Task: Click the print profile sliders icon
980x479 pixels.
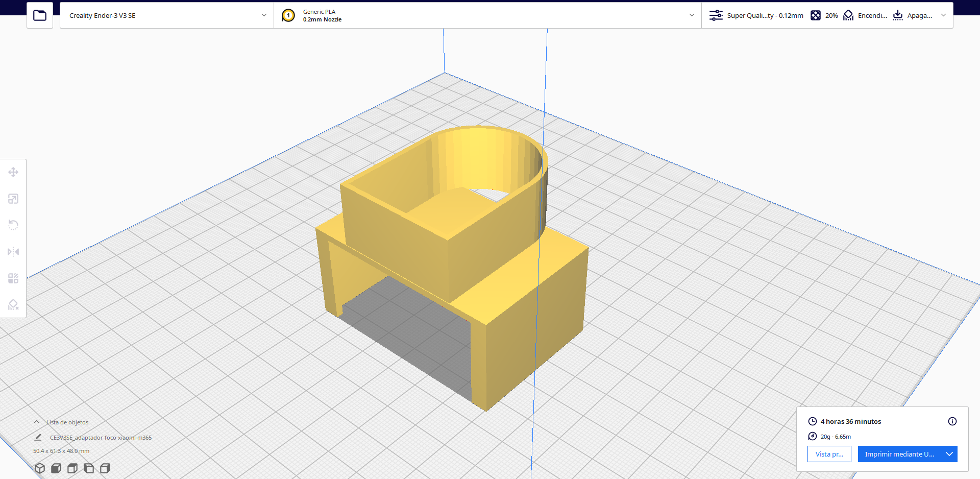Action: point(716,15)
